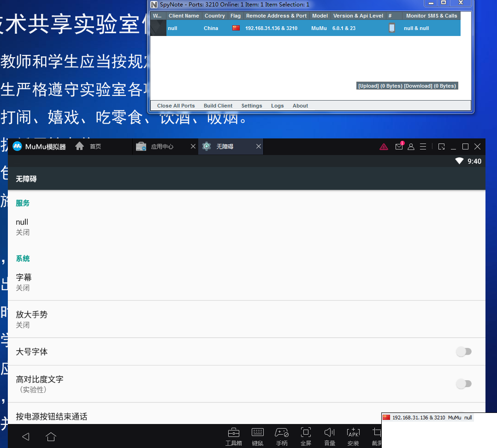Open SpyNote About menu
Image resolution: width=497 pixels, height=448 pixels.
[x=300, y=106]
